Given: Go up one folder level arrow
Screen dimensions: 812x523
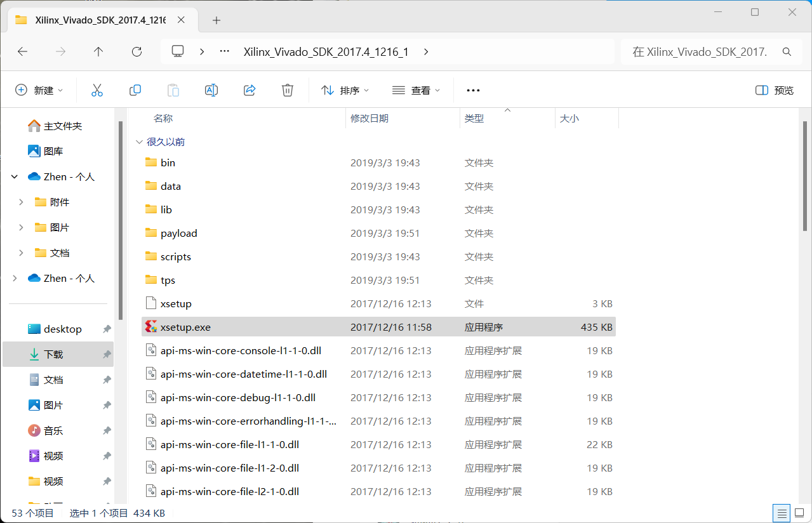Looking at the screenshot, I should (98, 52).
